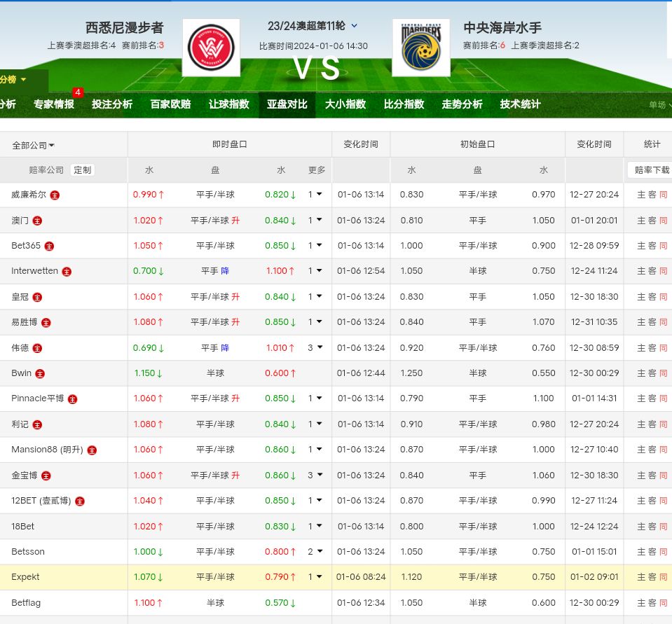The width and height of the screenshot is (672, 624).
Task: Open the 百家欧赔 tab
Action: pyautogui.click(x=170, y=104)
